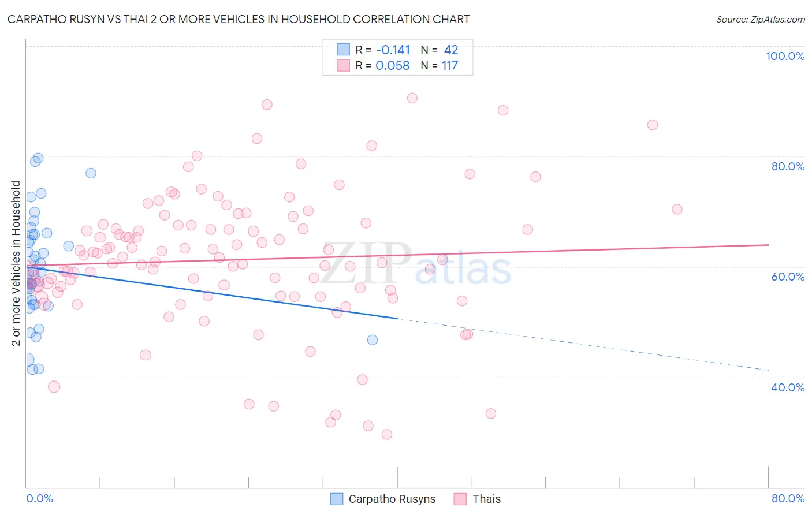The image size is (812, 515).
Task: Click the topmost pink point near 90%
Action: pyautogui.click(x=412, y=98)
